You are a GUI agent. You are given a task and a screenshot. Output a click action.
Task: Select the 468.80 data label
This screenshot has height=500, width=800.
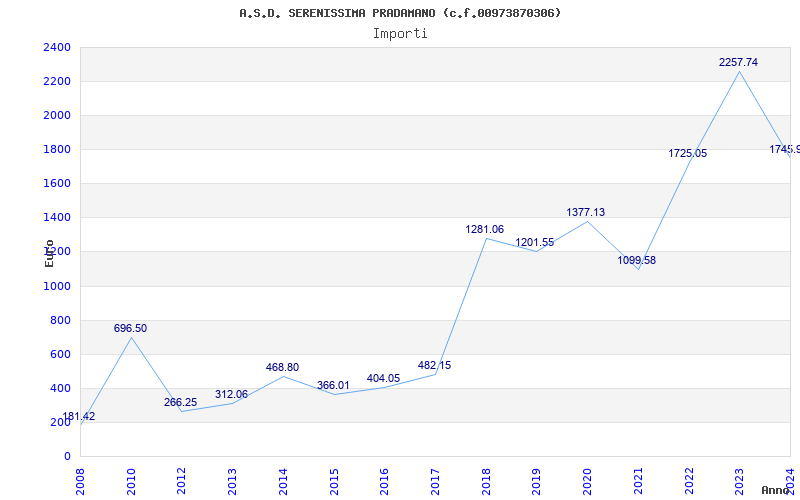click(x=282, y=367)
